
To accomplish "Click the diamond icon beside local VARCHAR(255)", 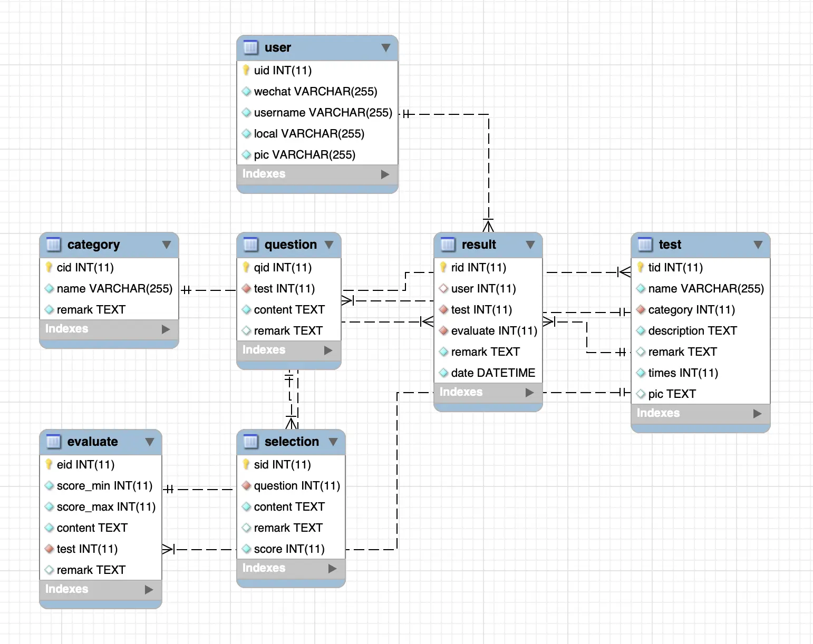I will click(246, 133).
